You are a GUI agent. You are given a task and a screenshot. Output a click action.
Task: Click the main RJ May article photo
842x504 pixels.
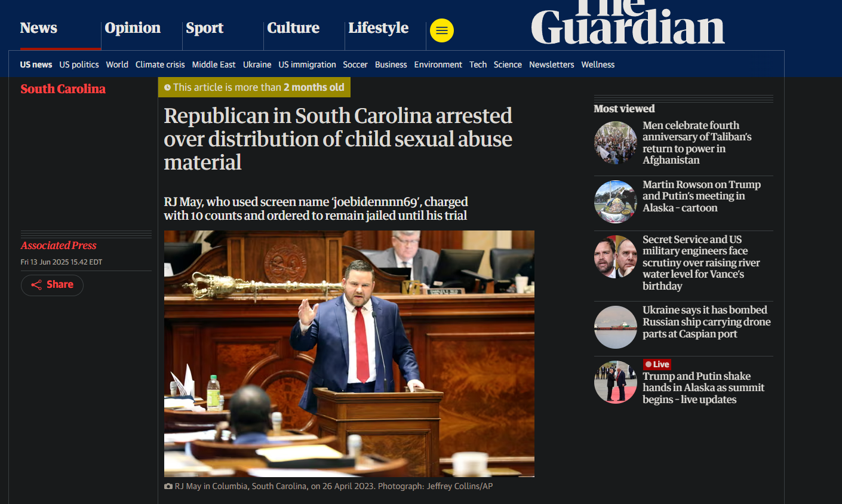point(349,354)
